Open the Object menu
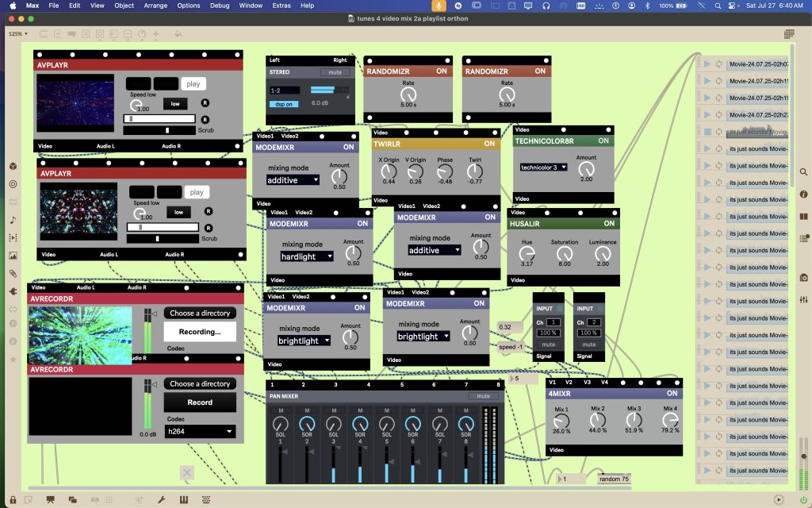 (x=124, y=6)
